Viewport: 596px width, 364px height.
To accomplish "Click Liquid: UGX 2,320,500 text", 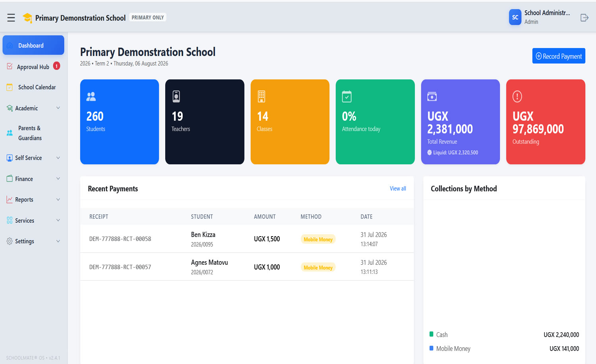I will click(455, 152).
